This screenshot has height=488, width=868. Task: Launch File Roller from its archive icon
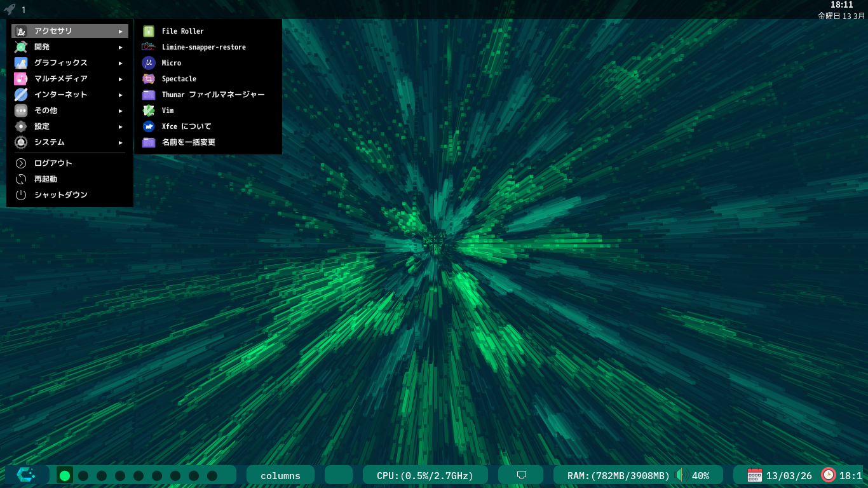149,31
